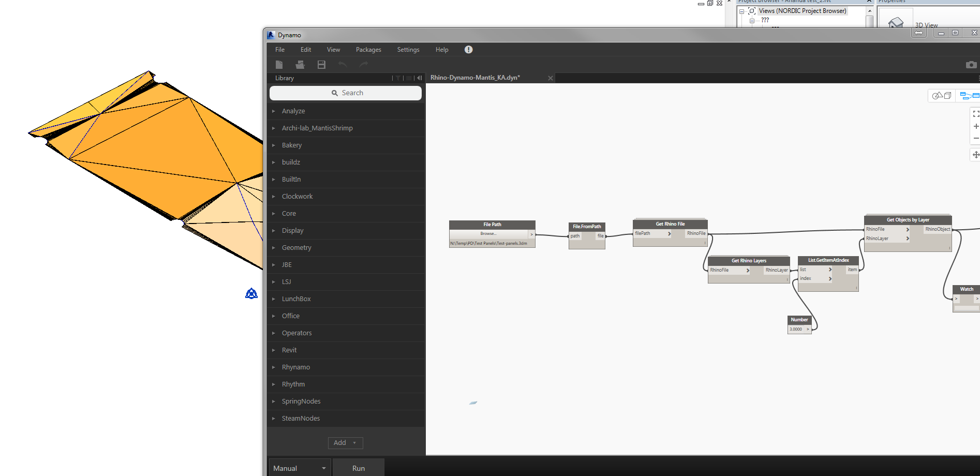
Task: Open the Manual run mode dropdown
Action: click(300, 468)
